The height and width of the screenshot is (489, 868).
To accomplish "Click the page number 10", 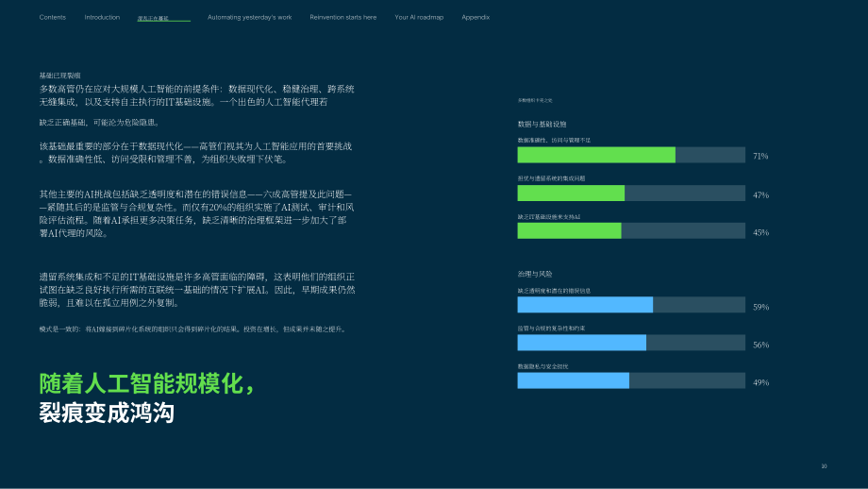I will pyautogui.click(x=824, y=466).
